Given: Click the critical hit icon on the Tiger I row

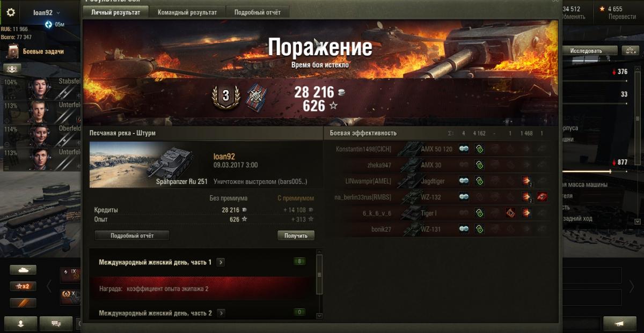Looking at the screenshot, I should coord(511,213).
